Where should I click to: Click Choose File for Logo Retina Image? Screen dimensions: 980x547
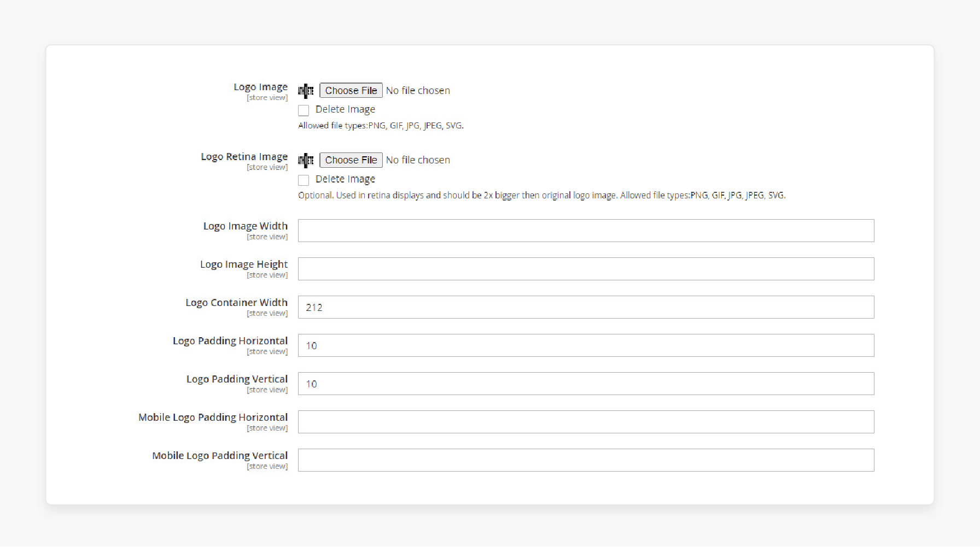pyautogui.click(x=351, y=160)
